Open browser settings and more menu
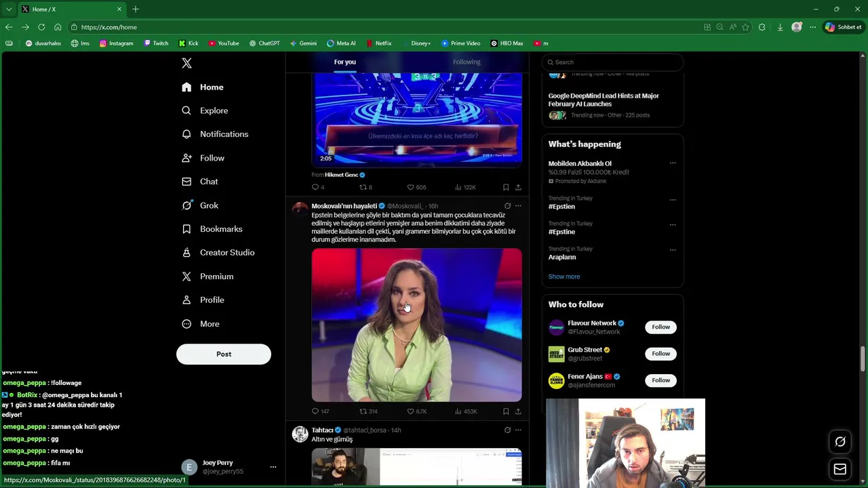Image resolution: width=868 pixels, height=488 pixels. pos(812,27)
